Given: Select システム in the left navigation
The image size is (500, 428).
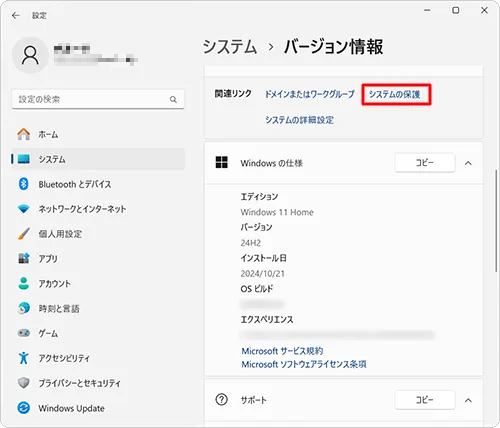Looking at the screenshot, I should pyautogui.click(x=98, y=159).
